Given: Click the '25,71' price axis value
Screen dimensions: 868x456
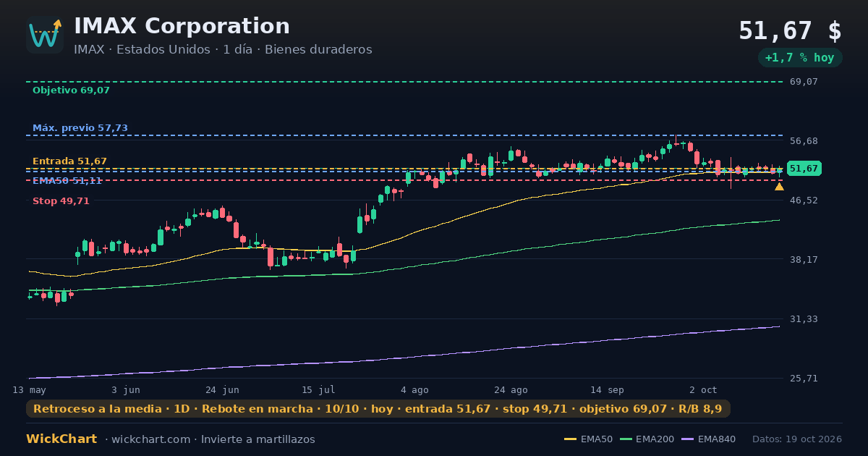Looking at the screenshot, I should (x=803, y=378).
